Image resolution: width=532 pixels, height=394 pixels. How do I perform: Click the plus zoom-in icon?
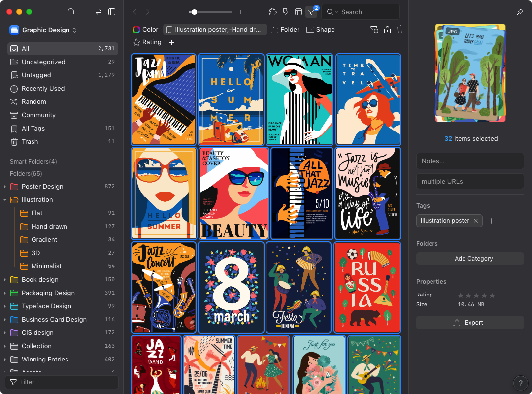[241, 12]
